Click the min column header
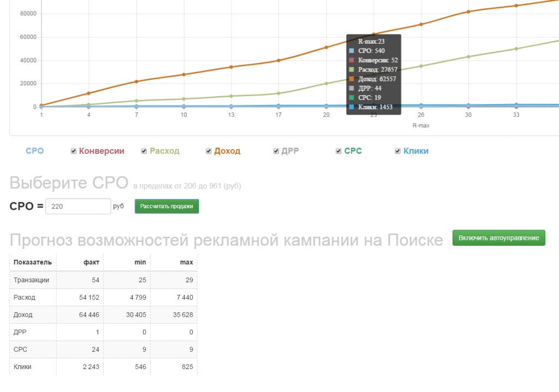The height and width of the screenshot is (392, 559). (140, 262)
